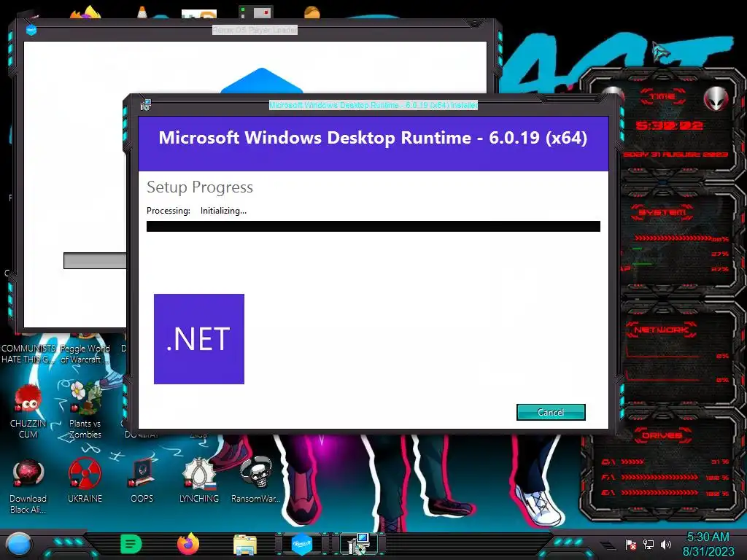Open the Download Black Ali... desktop shortcut

28,486
